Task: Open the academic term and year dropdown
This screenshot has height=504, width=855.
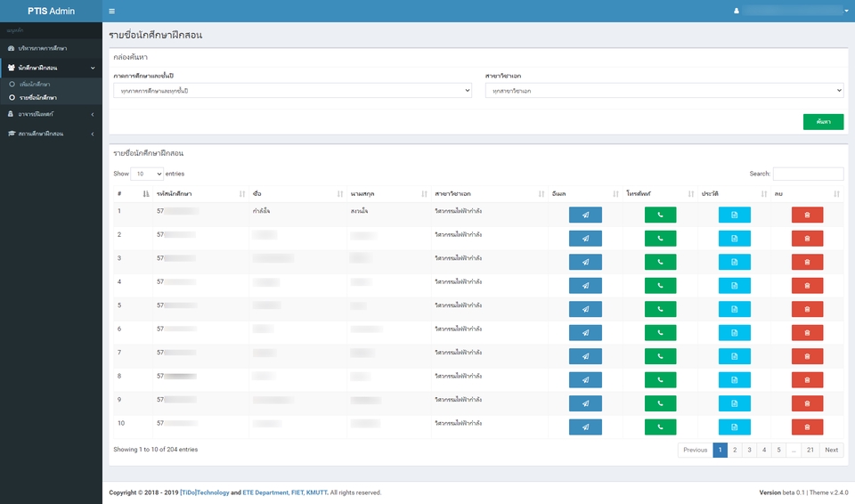Action: [x=292, y=91]
